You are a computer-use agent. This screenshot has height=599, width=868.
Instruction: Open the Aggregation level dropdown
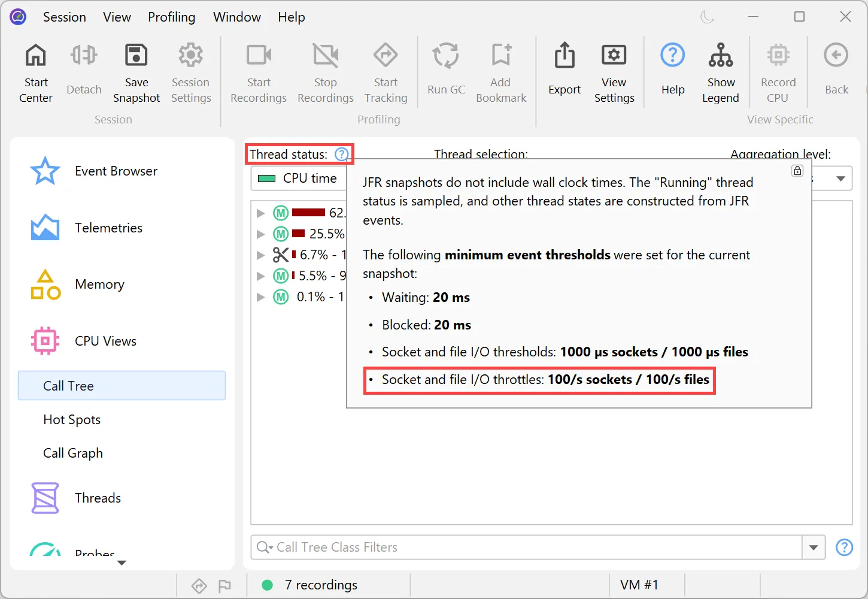[840, 179]
